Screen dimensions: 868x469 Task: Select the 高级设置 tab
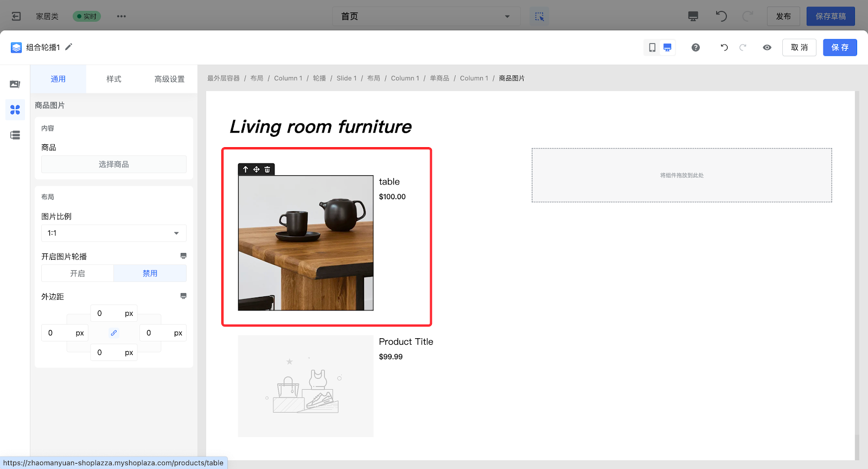(169, 79)
